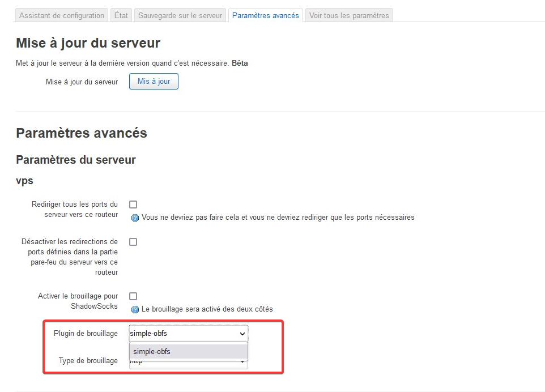Open the Voir tous les paramètres tab
The image size is (545, 392).
click(349, 15)
